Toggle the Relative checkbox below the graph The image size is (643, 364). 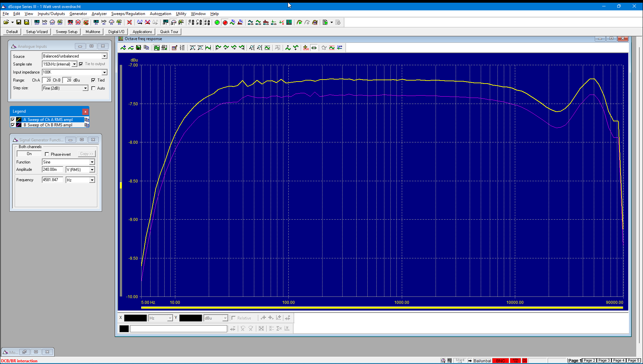(234, 318)
